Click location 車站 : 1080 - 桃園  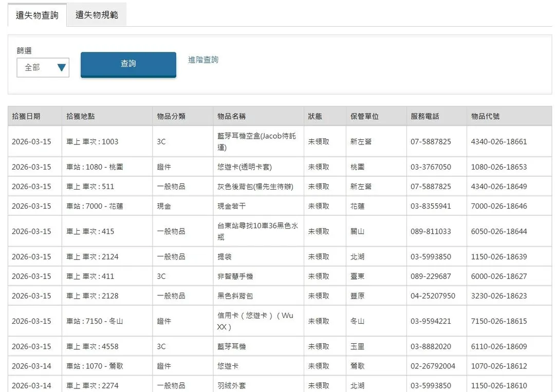pyautogui.click(x=95, y=166)
